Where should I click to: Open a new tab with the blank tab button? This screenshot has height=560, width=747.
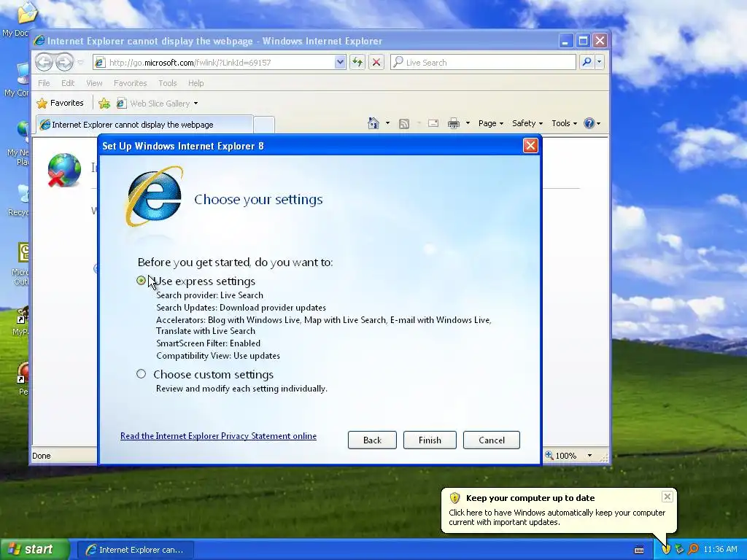point(264,125)
